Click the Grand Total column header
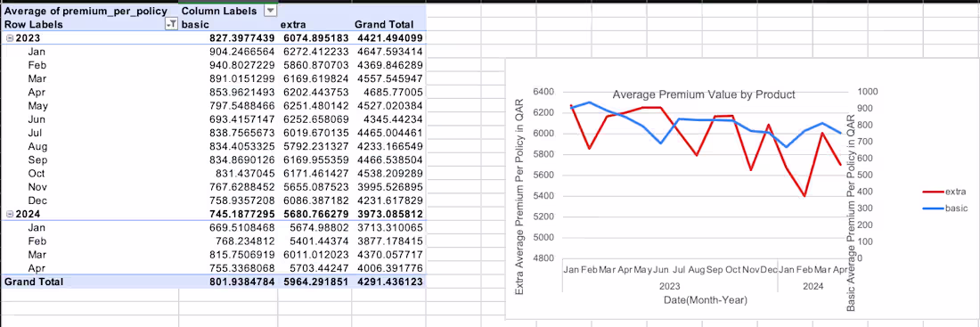 point(388,24)
